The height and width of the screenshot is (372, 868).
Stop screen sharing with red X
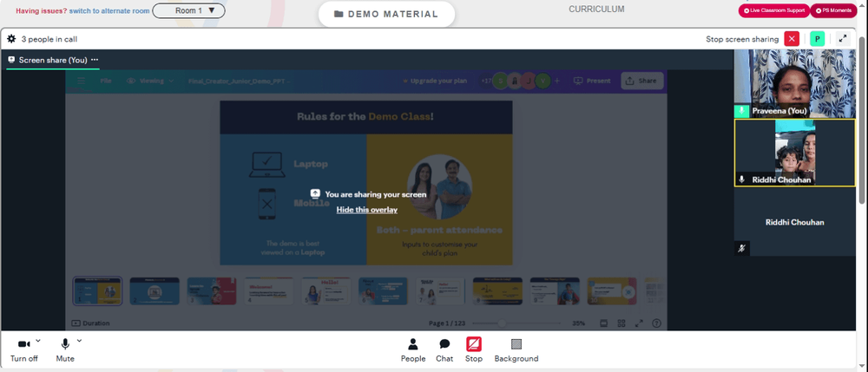tap(792, 39)
